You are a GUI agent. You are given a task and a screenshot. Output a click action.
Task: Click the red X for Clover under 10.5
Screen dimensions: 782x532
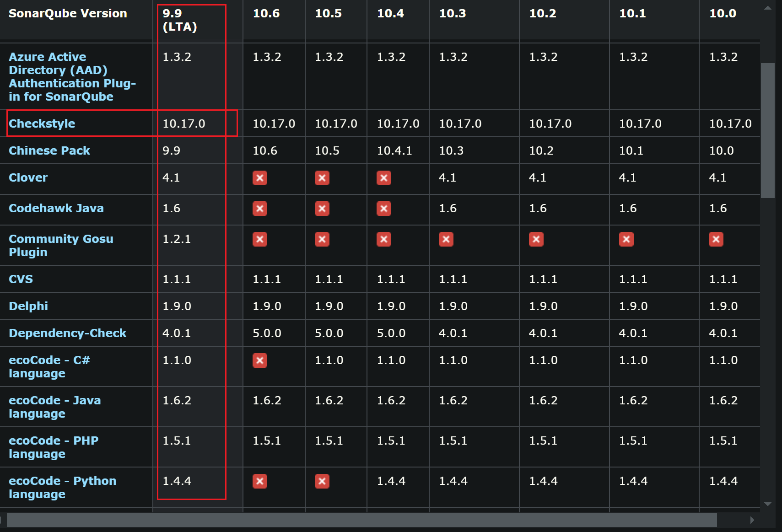point(322,178)
